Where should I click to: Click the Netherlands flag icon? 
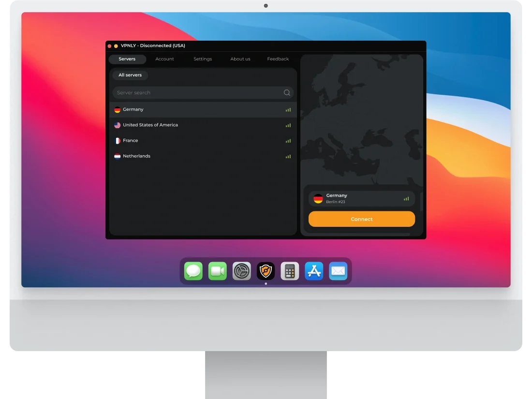tap(117, 156)
